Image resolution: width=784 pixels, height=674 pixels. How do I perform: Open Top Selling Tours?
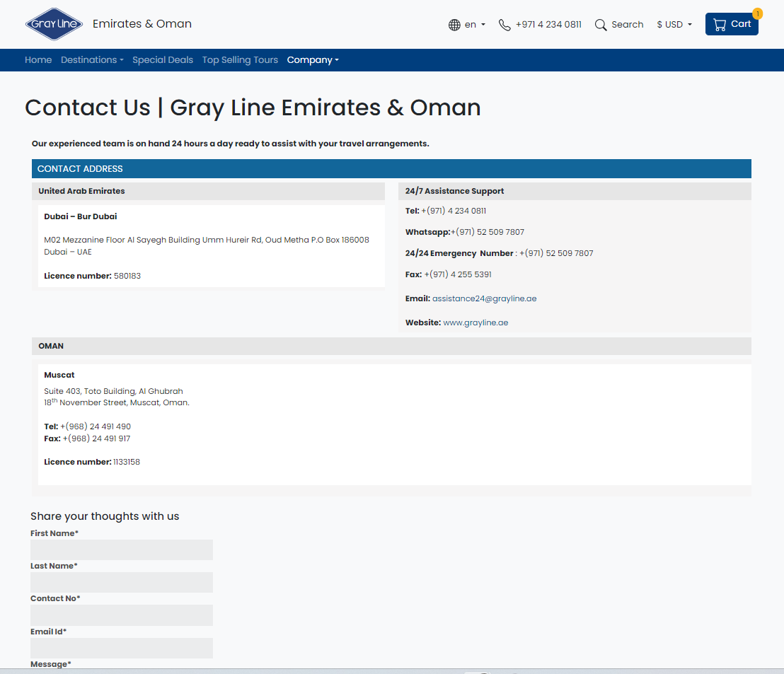(240, 60)
